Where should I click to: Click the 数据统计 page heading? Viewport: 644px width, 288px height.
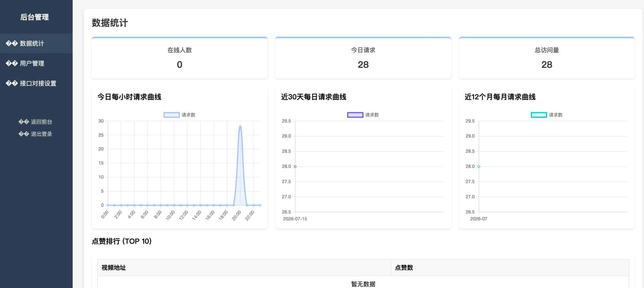coord(110,23)
